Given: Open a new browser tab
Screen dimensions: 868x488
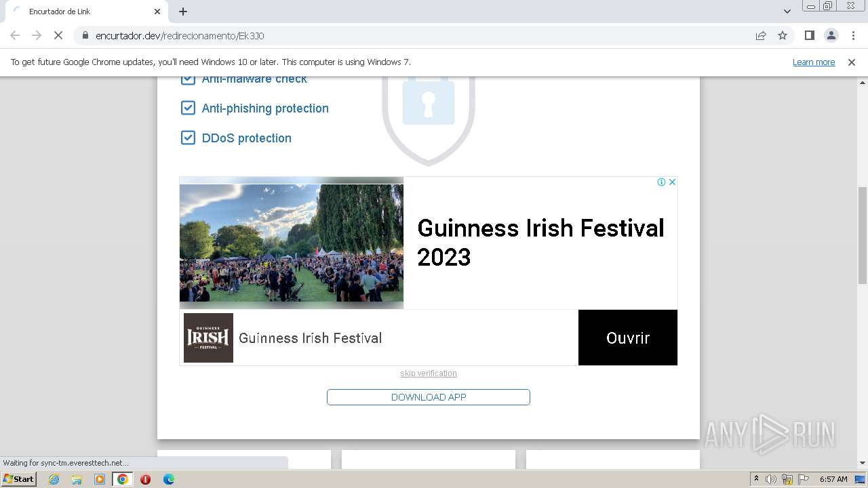Looking at the screenshot, I should click(183, 12).
